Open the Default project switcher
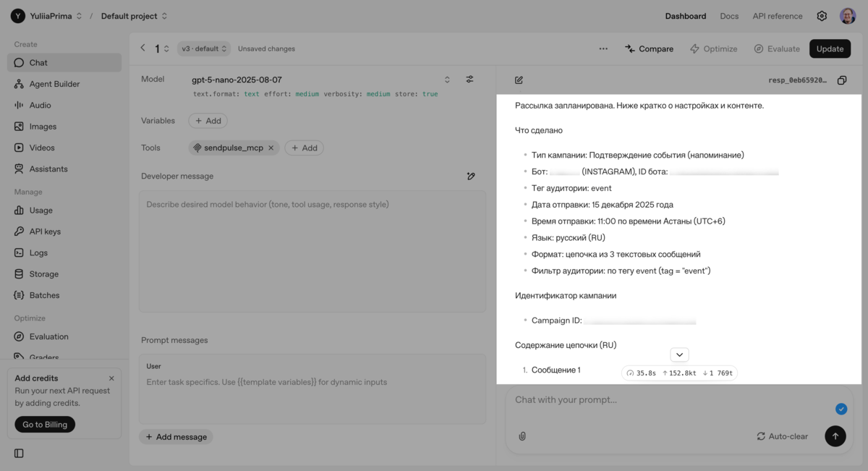The height and width of the screenshot is (471, 868). point(134,16)
